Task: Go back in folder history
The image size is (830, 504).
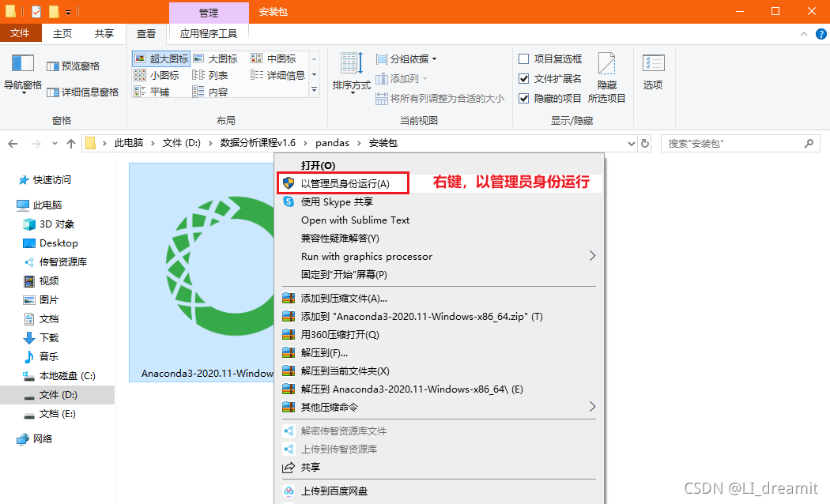Action: [13, 143]
